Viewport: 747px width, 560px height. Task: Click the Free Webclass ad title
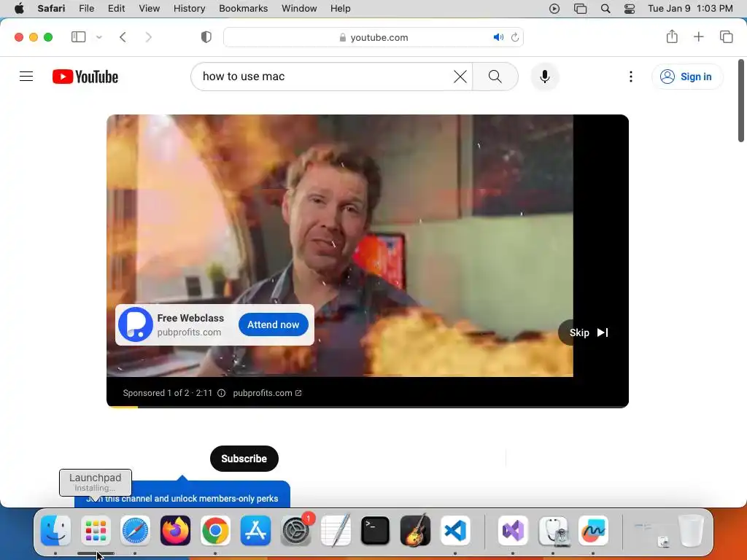click(x=190, y=318)
